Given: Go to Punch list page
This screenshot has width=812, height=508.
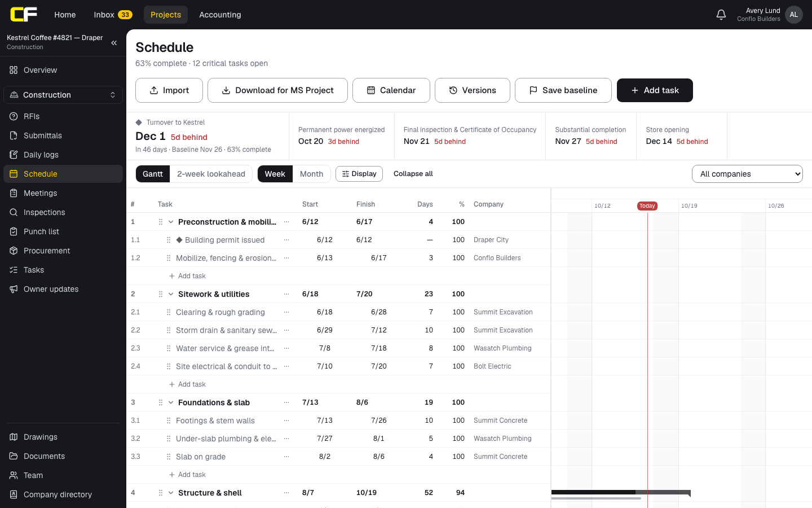Looking at the screenshot, I should 63,231.
